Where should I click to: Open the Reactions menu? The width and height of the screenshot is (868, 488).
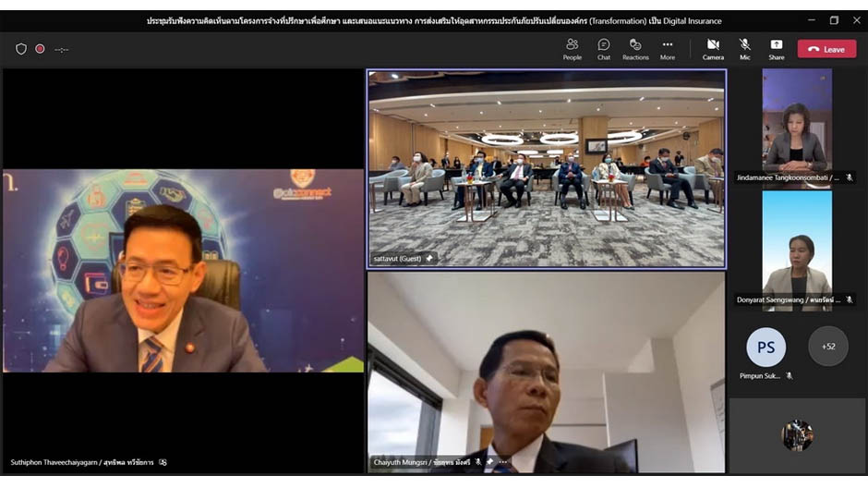pyautogui.click(x=635, y=49)
